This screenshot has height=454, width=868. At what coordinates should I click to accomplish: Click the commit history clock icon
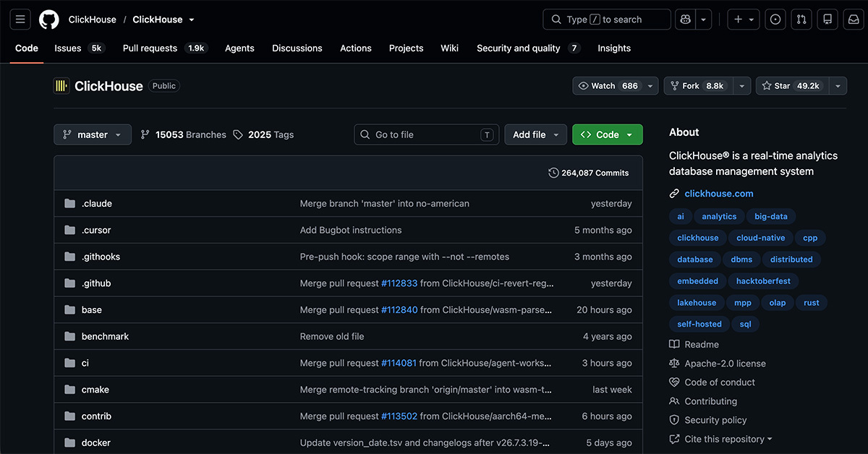pos(554,173)
